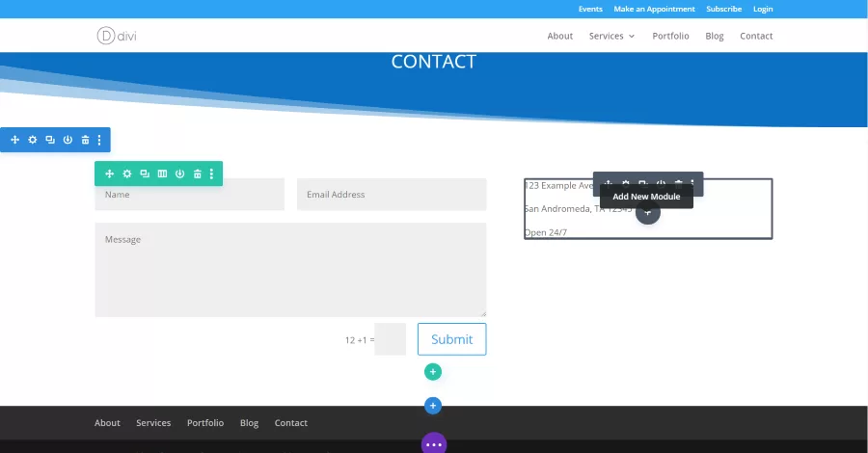This screenshot has width=868, height=453.
Task: Click the gray Add New Module plus button
Action: pyautogui.click(x=648, y=212)
